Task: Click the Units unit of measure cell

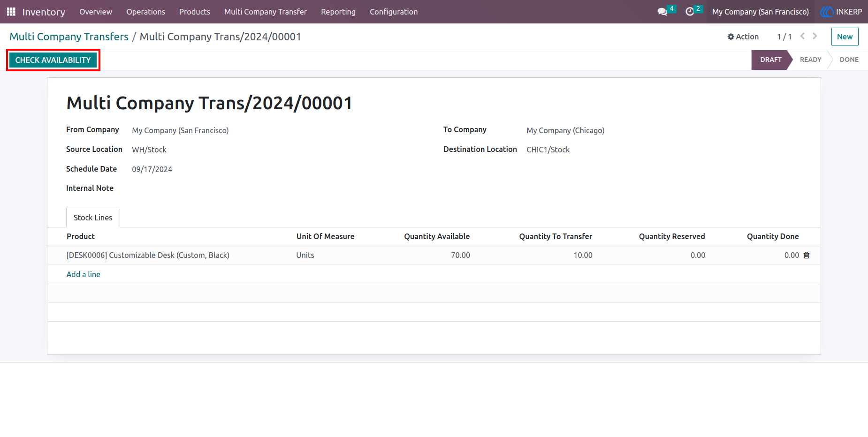Action: point(305,255)
